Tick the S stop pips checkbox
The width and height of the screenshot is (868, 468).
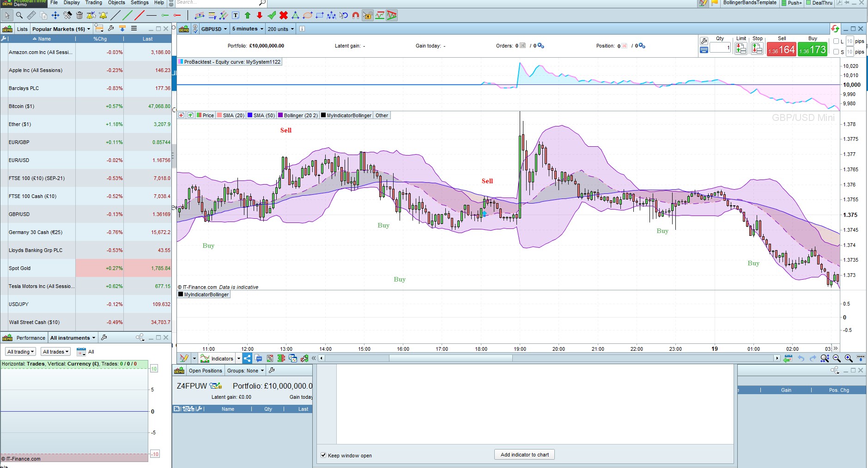[x=836, y=52]
